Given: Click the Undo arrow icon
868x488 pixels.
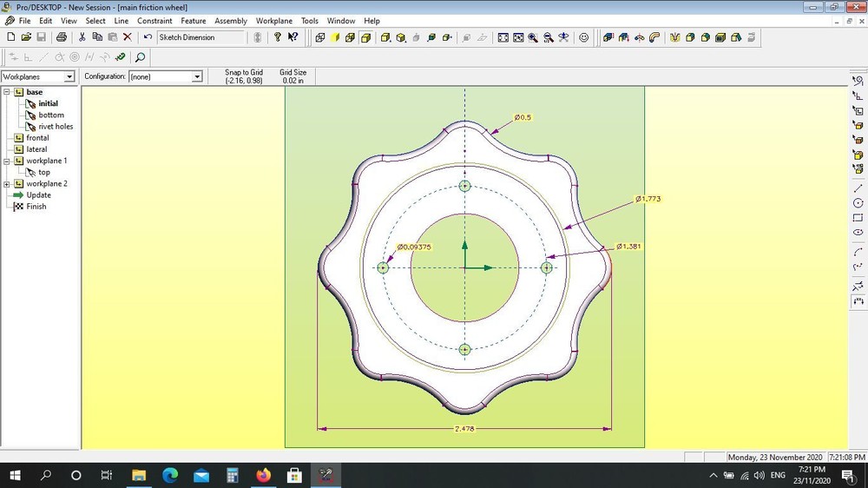Looking at the screenshot, I should click(148, 37).
